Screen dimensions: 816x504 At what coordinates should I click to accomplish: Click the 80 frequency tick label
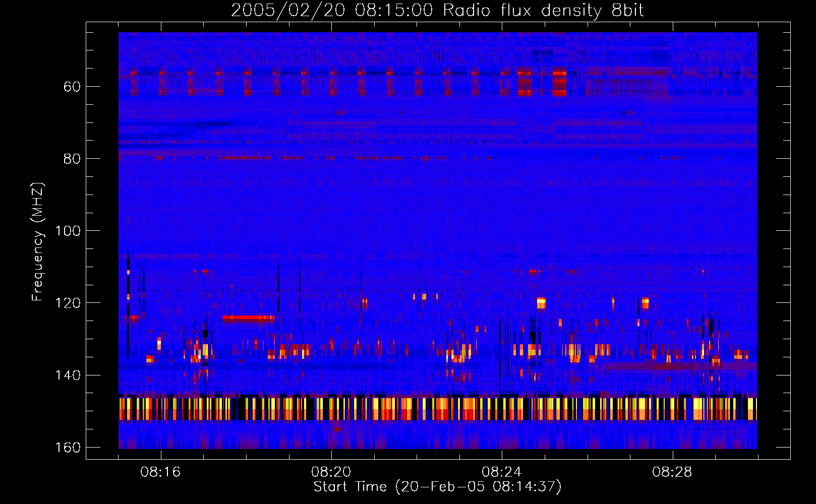72,159
